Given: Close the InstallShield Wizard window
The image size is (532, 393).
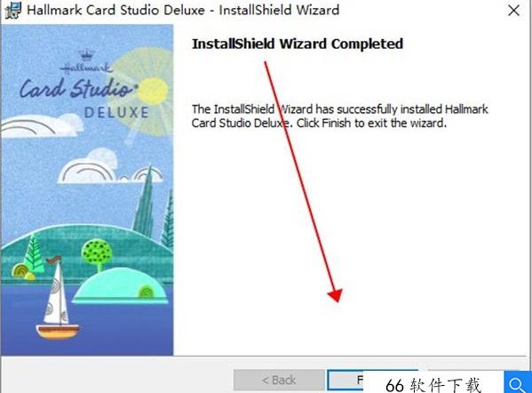Looking at the screenshot, I should (513, 10).
